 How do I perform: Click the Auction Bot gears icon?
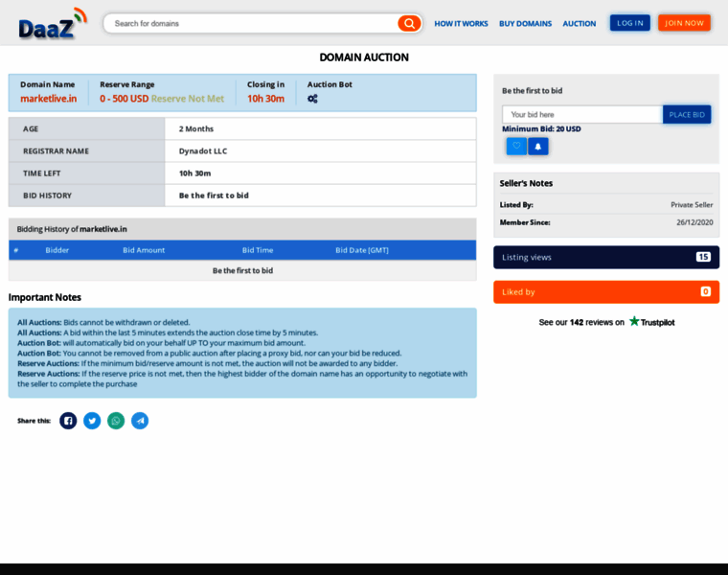click(x=312, y=99)
